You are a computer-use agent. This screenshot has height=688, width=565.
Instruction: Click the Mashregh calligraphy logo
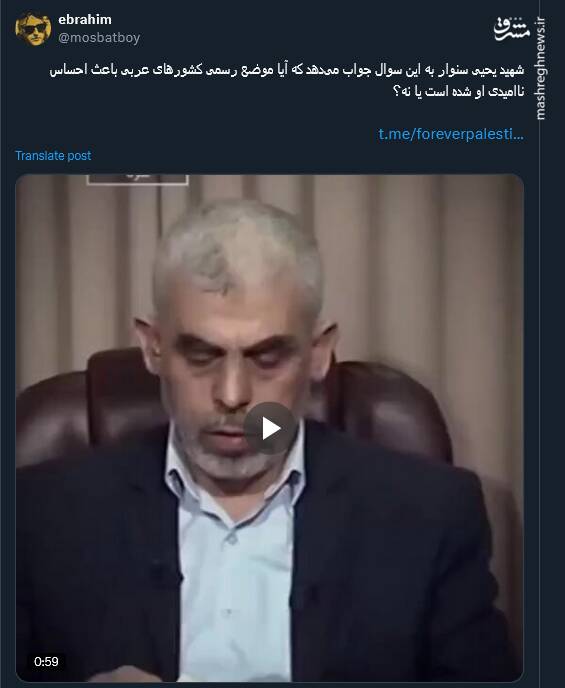pos(511,29)
